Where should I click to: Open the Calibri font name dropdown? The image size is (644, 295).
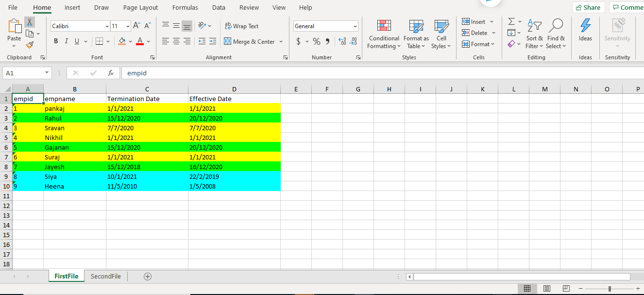pos(107,26)
